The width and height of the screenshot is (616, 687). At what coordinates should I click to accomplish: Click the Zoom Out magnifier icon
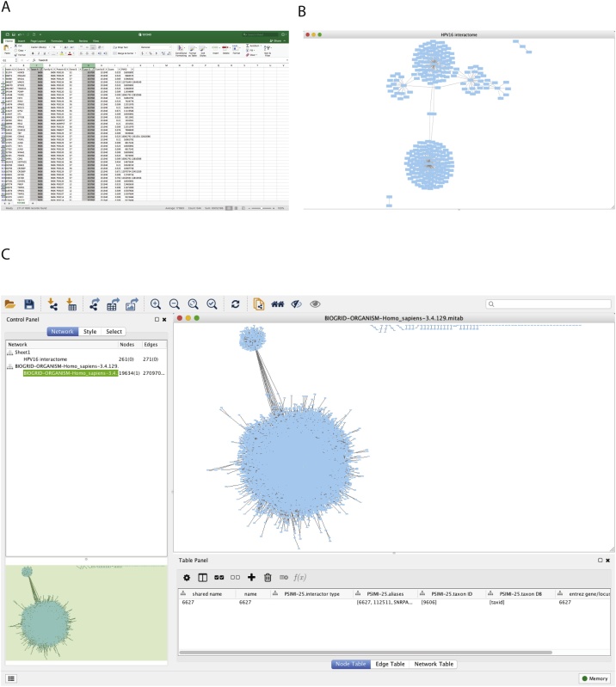click(x=175, y=304)
